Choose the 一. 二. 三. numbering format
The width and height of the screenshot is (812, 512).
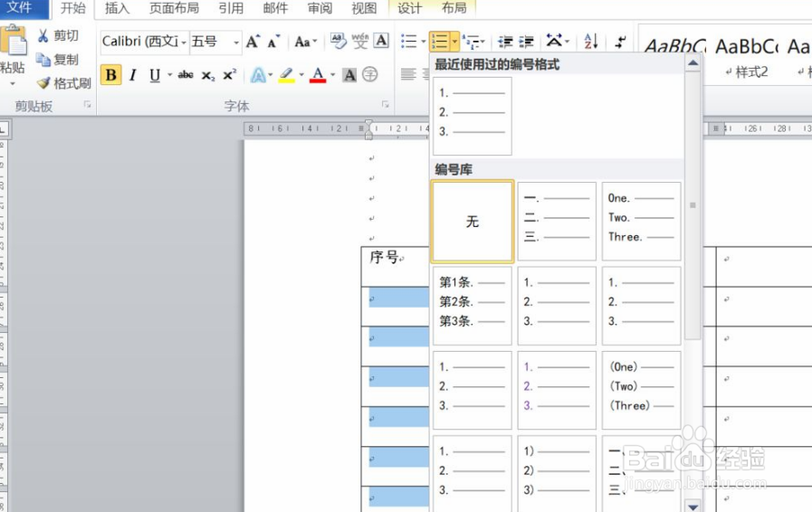[557, 221]
